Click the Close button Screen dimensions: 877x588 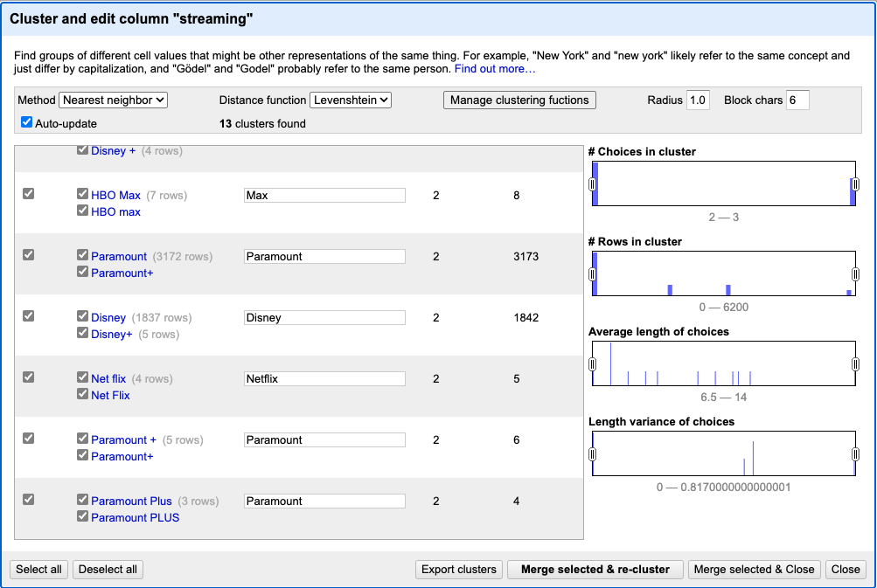846,570
